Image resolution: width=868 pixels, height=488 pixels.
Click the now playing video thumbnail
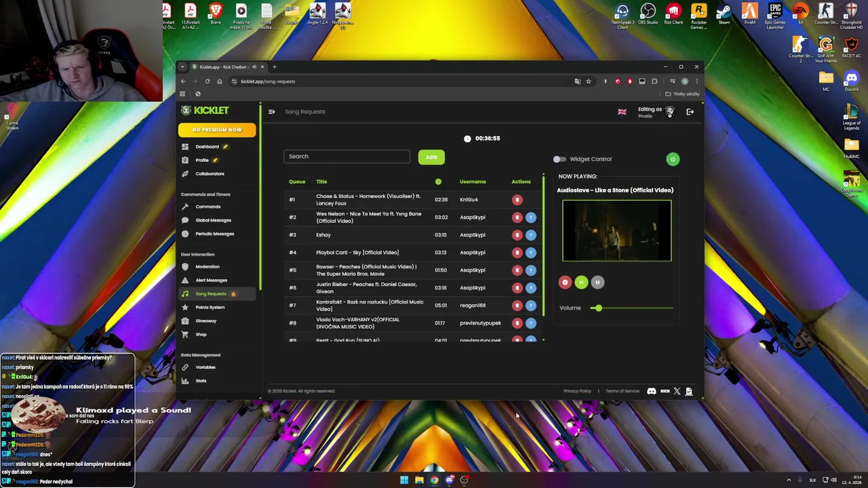pos(617,230)
